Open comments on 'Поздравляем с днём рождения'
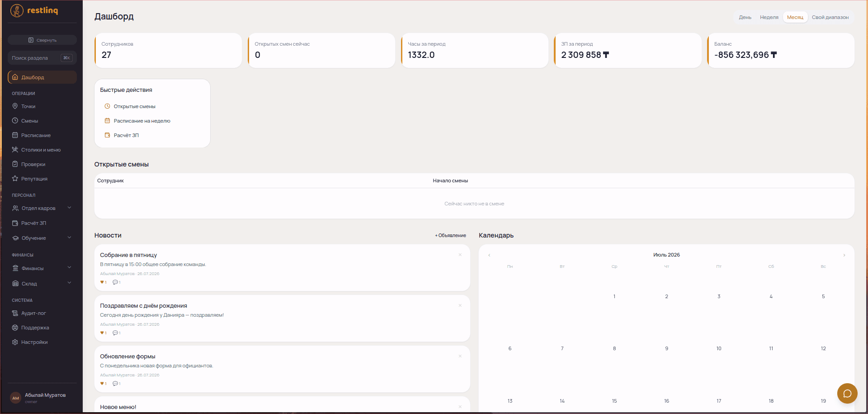868x414 pixels. tap(116, 333)
